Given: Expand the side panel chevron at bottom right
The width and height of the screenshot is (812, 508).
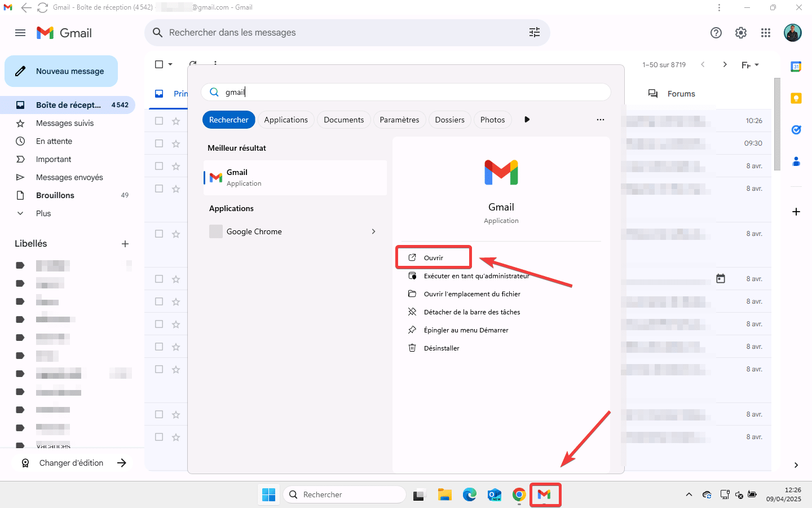Looking at the screenshot, I should (796, 465).
